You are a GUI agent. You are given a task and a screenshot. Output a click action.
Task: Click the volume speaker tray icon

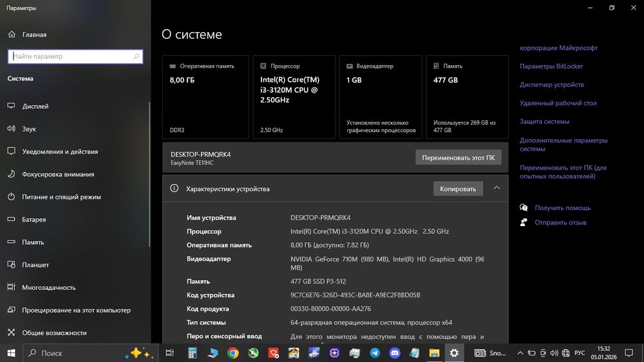coord(554,352)
